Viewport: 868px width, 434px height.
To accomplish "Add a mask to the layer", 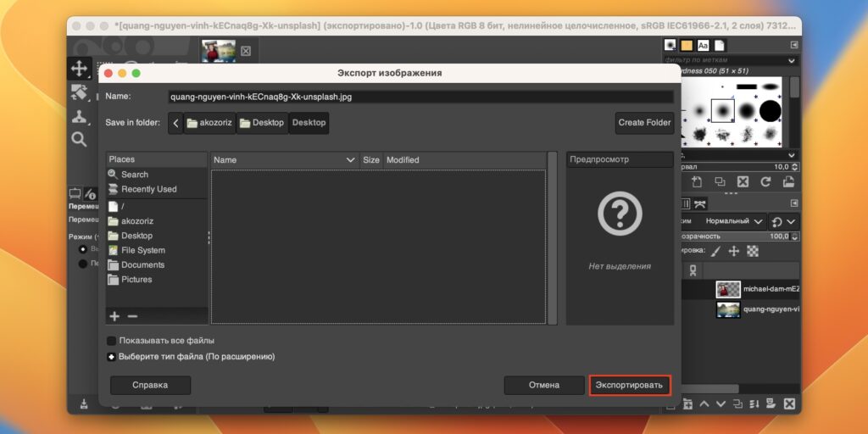I will tap(771, 403).
